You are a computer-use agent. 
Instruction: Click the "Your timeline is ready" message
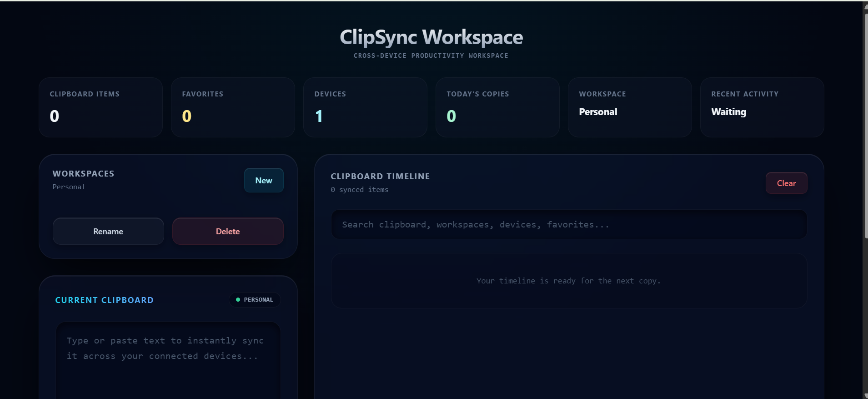[x=568, y=281]
